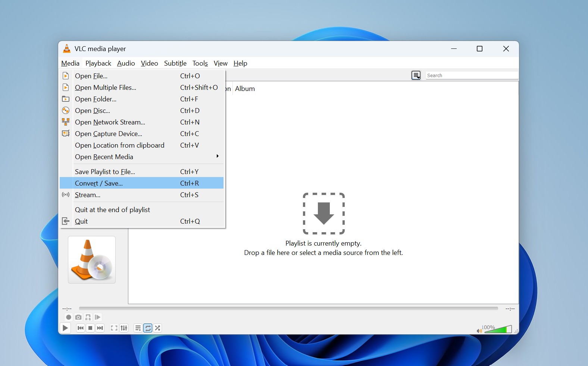Click the Open Folder icon

pyautogui.click(x=66, y=99)
